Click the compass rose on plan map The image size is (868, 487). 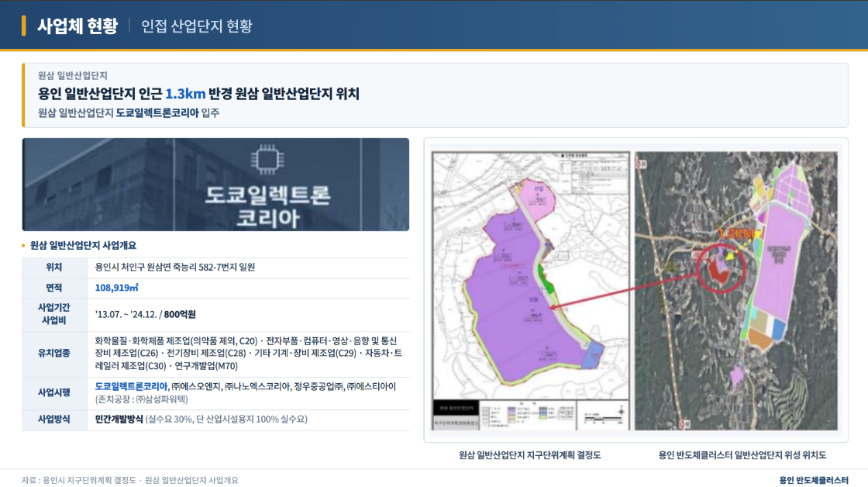[621, 411]
